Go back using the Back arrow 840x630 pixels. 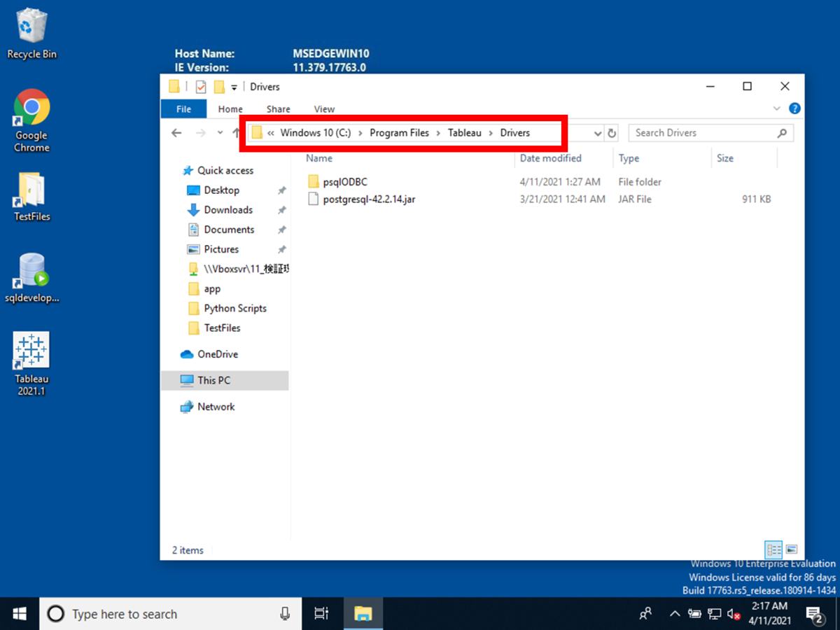click(x=176, y=133)
